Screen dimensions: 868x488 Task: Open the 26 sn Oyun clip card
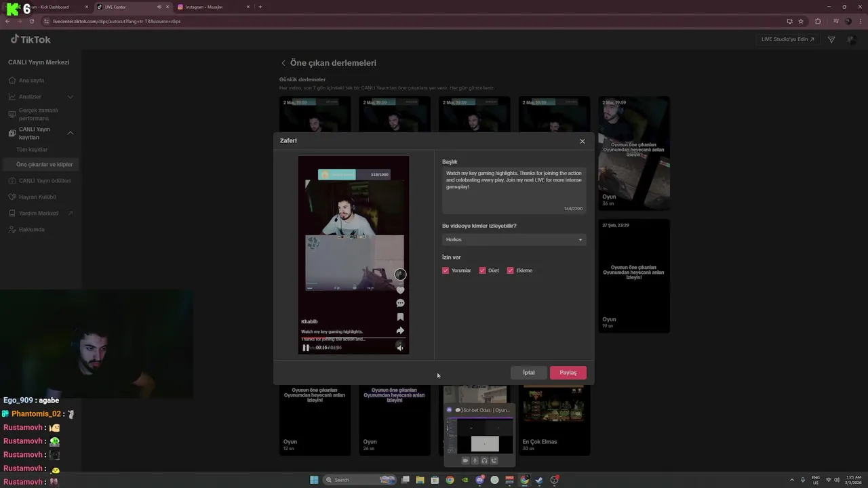[394, 420]
